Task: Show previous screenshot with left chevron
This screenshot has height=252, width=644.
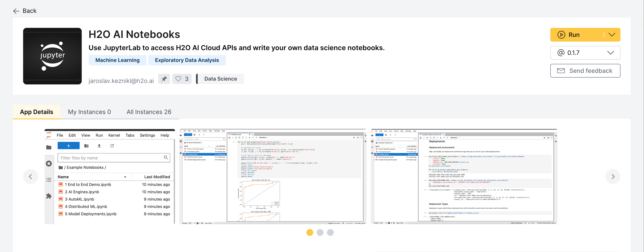Action: click(31, 177)
